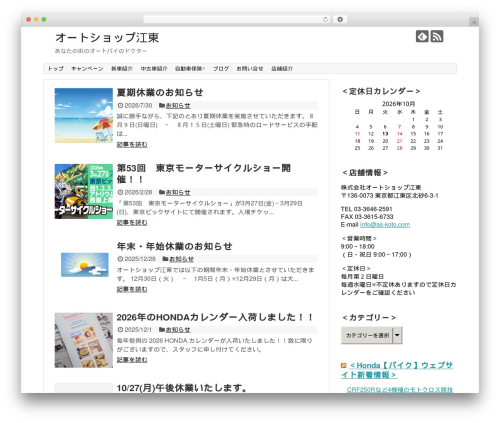The height and width of the screenshot is (423, 500).
Task: Open the トップ menu item
Action: click(56, 69)
